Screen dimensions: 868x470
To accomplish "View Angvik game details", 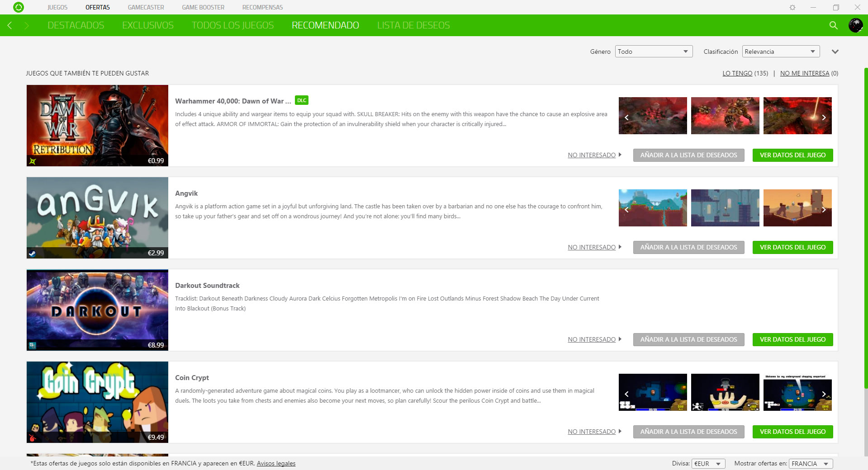I will pos(792,247).
